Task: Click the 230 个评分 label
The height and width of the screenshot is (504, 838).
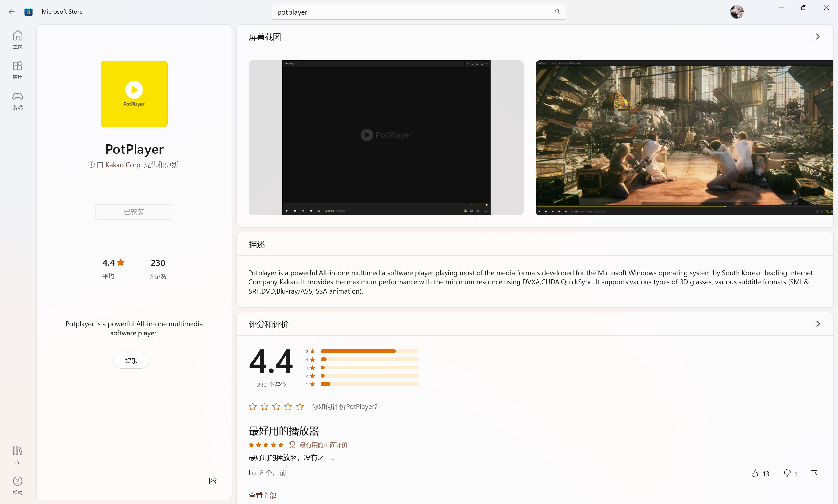Action: [271, 385]
